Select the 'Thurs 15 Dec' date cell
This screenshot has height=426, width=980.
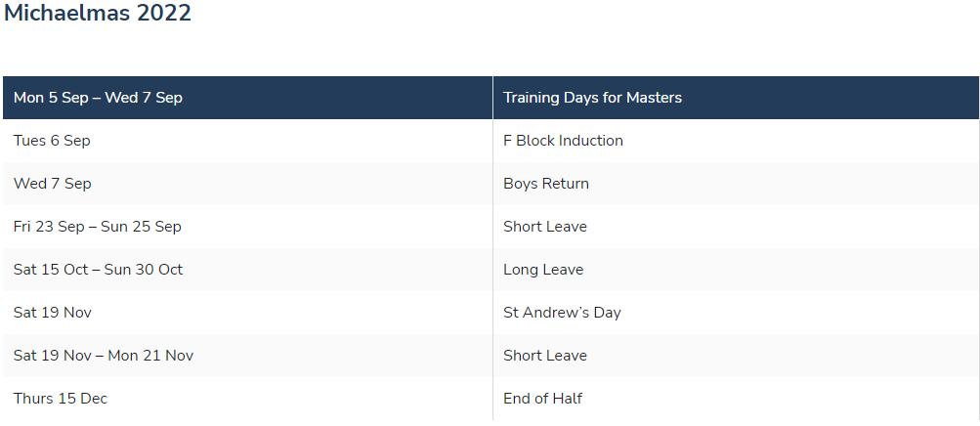click(61, 399)
